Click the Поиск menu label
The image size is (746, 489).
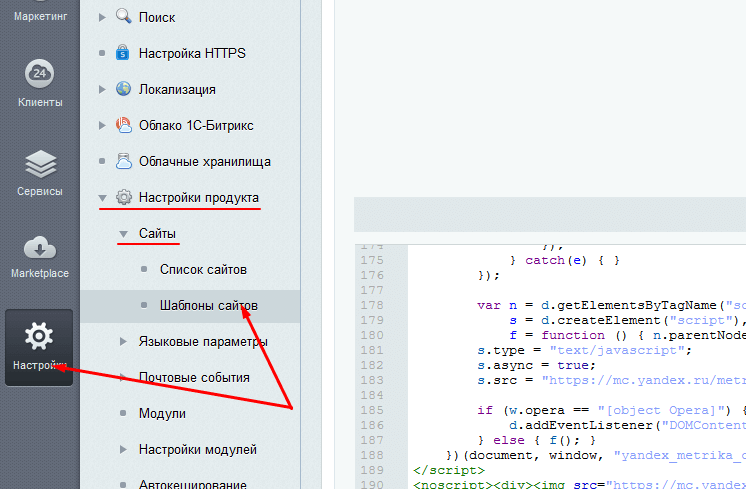[x=157, y=18]
